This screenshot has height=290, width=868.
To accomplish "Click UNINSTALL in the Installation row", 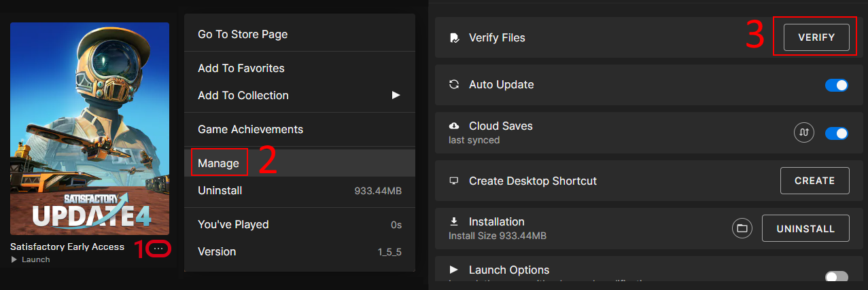I will pyautogui.click(x=806, y=228).
